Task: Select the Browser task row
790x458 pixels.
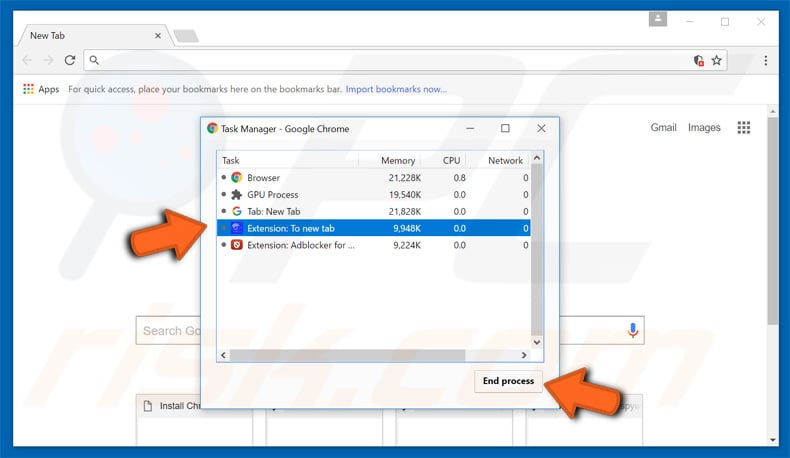Action: (x=374, y=177)
